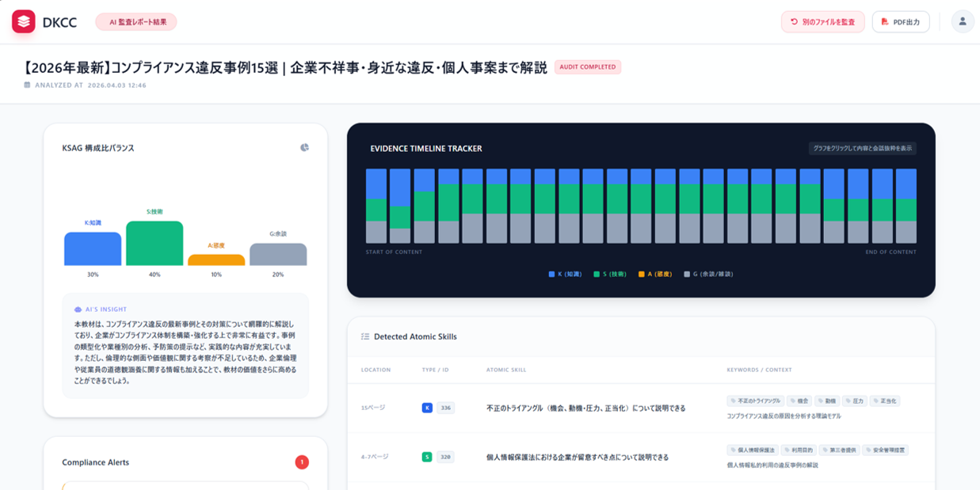
Task: Click the 利用目的 keyword tag
Action: (799, 450)
